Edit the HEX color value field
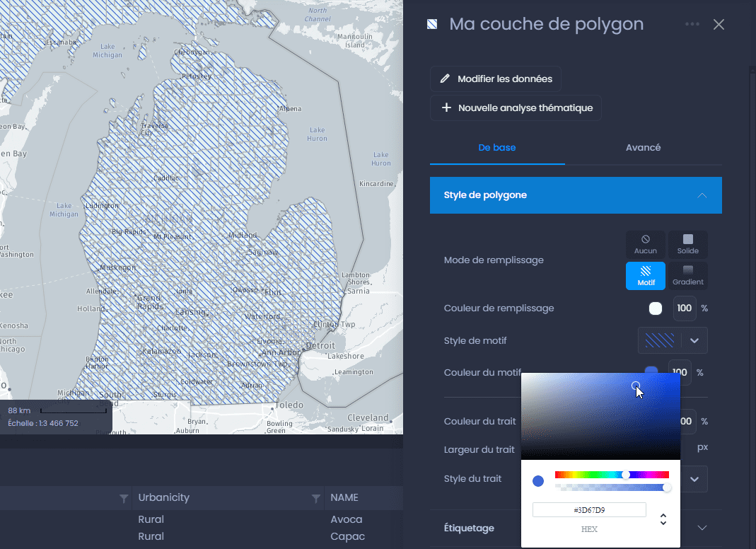 pos(589,510)
